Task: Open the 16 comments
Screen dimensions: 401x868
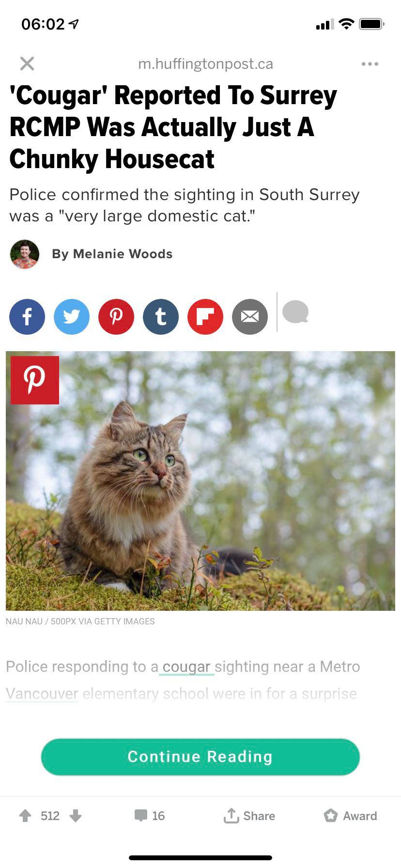Action: (150, 816)
